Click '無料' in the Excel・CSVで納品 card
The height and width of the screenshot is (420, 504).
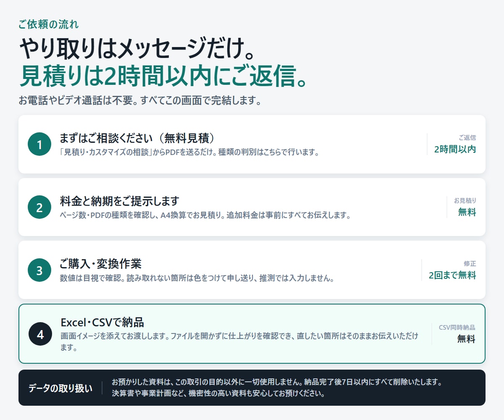click(x=466, y=339)
